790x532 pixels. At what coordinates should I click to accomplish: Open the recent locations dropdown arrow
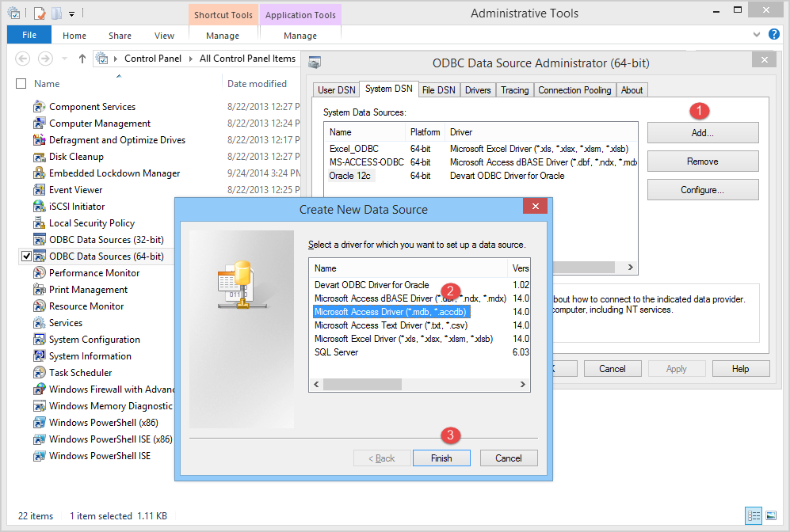pyautogui.click(x=64, y=59)
